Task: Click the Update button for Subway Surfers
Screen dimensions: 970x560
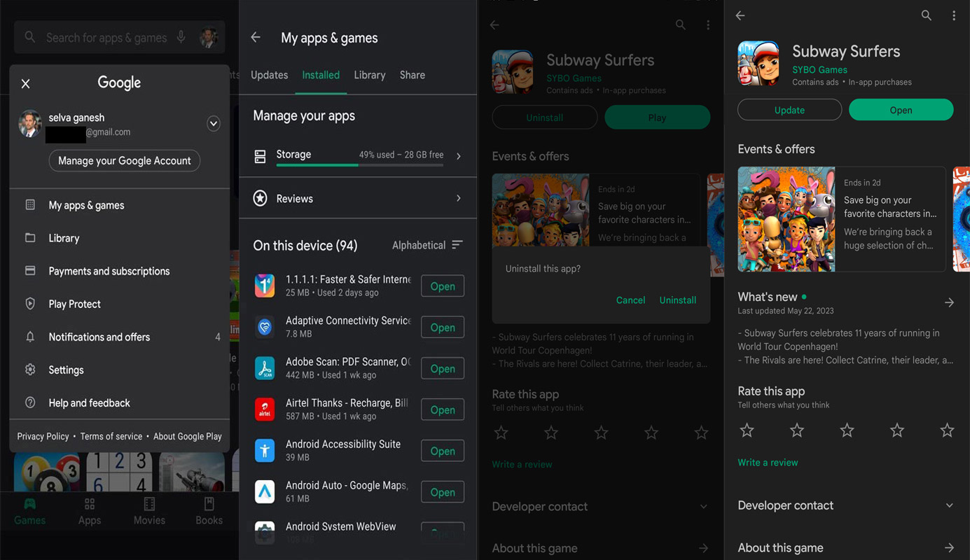Action: pyautogui.click(x=789, y=110)
